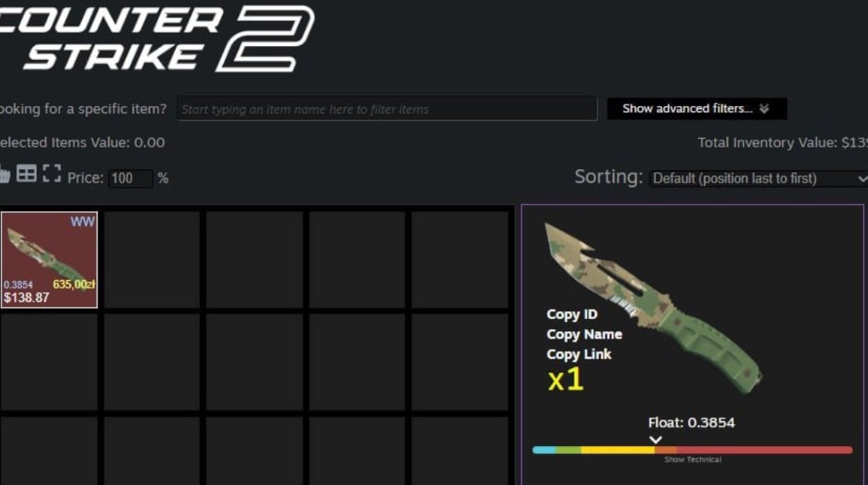Click the float wear color bar
This screenshot has height=485, width=868.
pyautogui.click(x=693, y=450)
